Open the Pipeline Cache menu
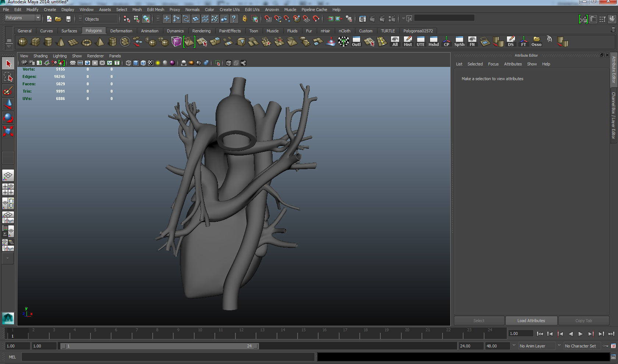The width and height of the screenshot is (618, 364). point(314,10)
